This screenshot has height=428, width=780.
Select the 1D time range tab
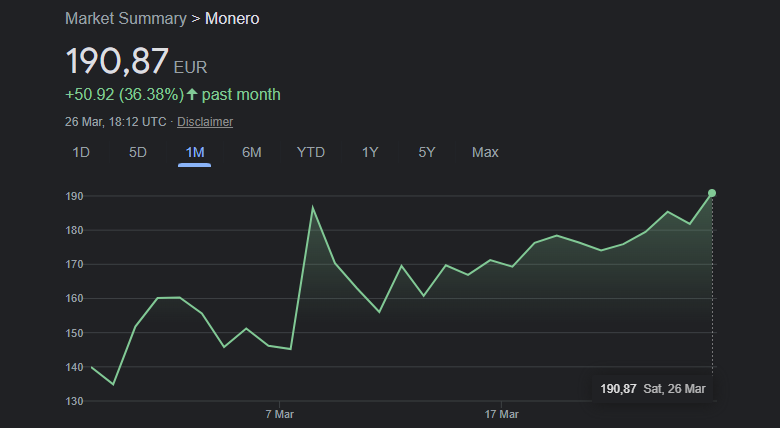(81, 152)
